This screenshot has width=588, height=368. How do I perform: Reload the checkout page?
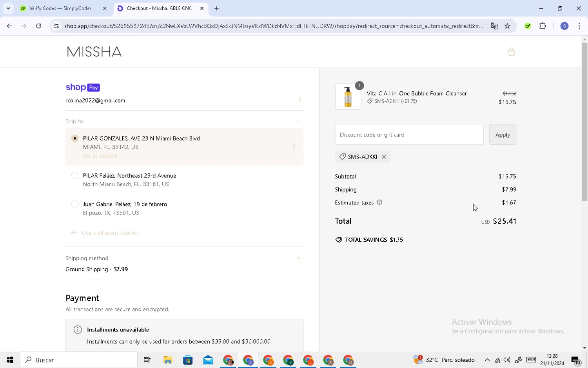point(38,26)
